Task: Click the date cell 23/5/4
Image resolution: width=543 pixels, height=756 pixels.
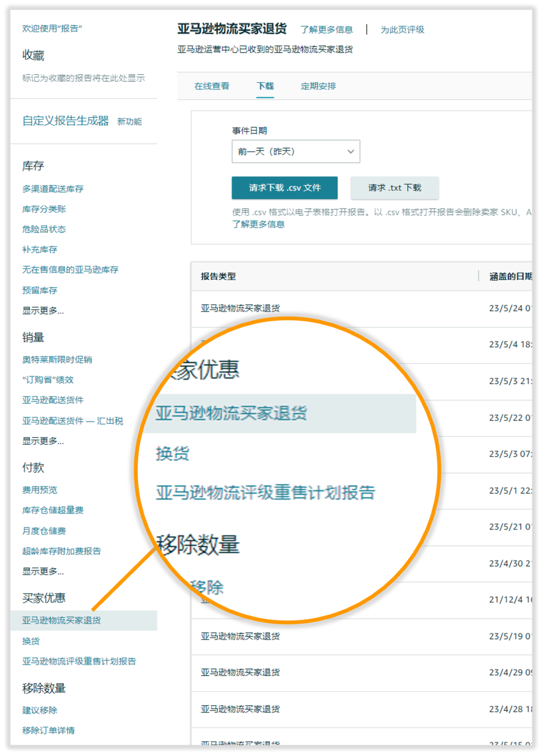Action: (x=510, y=345)
